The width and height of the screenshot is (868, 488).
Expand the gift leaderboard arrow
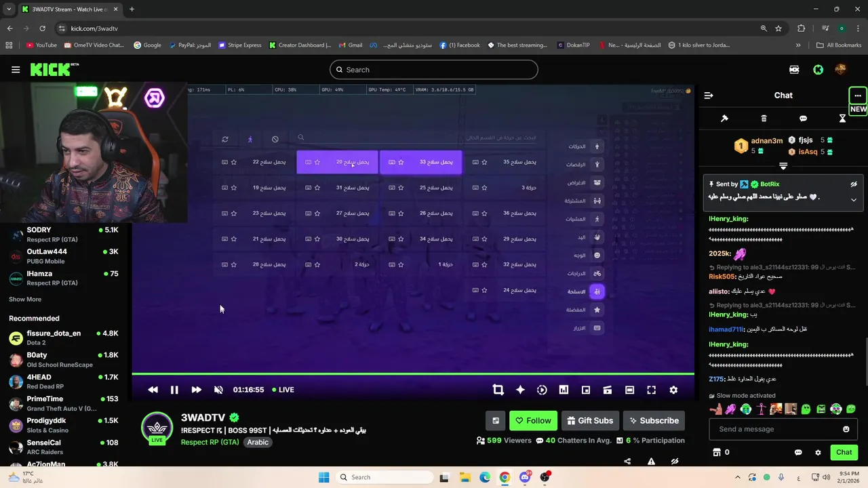pos(783,165)
